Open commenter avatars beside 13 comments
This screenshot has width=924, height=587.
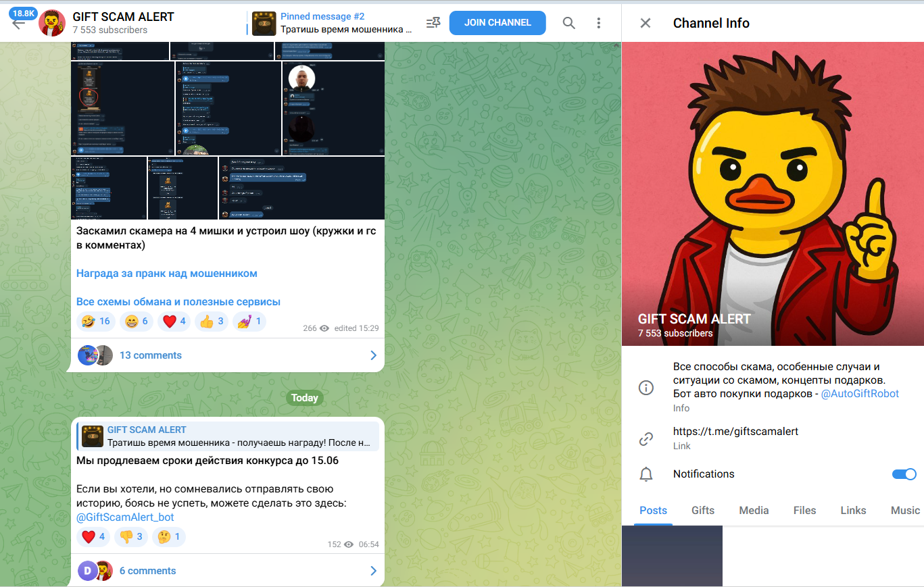click(95, 355)
